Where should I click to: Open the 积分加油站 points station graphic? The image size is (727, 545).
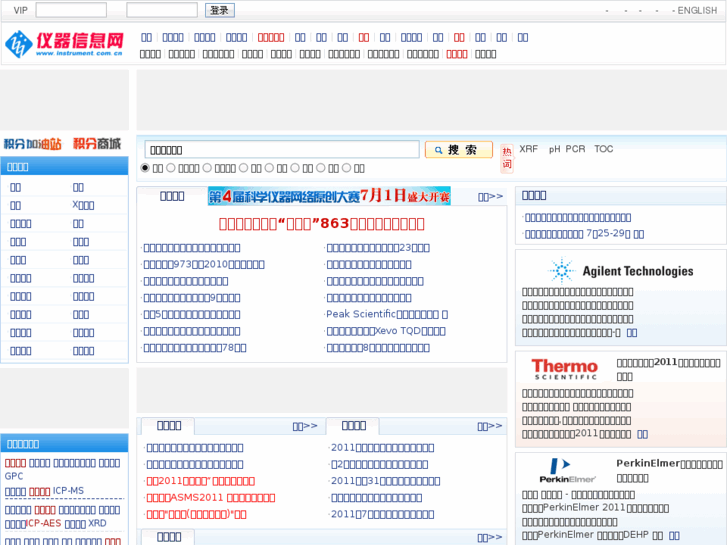32,144
